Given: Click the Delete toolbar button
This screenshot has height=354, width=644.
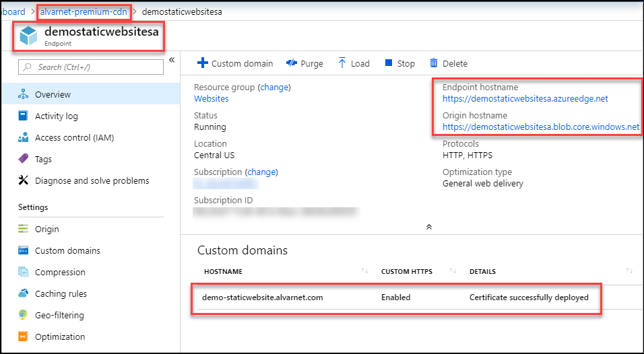Looking at the screenshot, I should pyautogui.click(x=449, y=63).
